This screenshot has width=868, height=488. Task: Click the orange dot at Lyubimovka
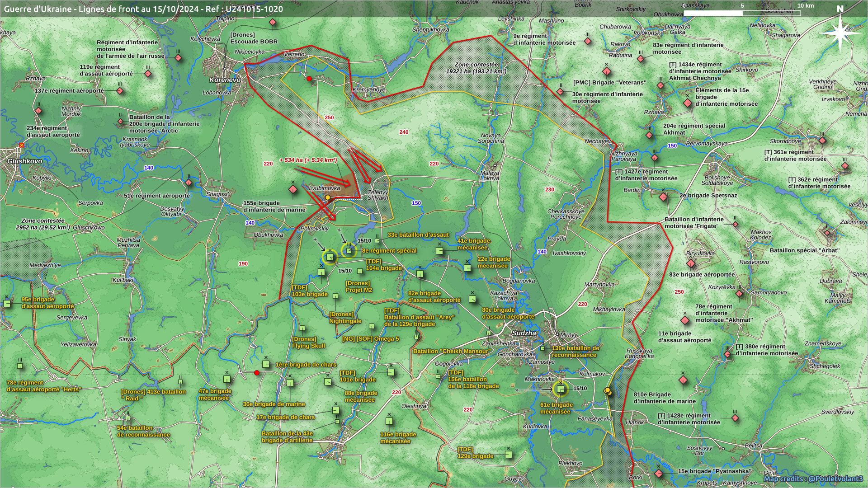point(328,197)
